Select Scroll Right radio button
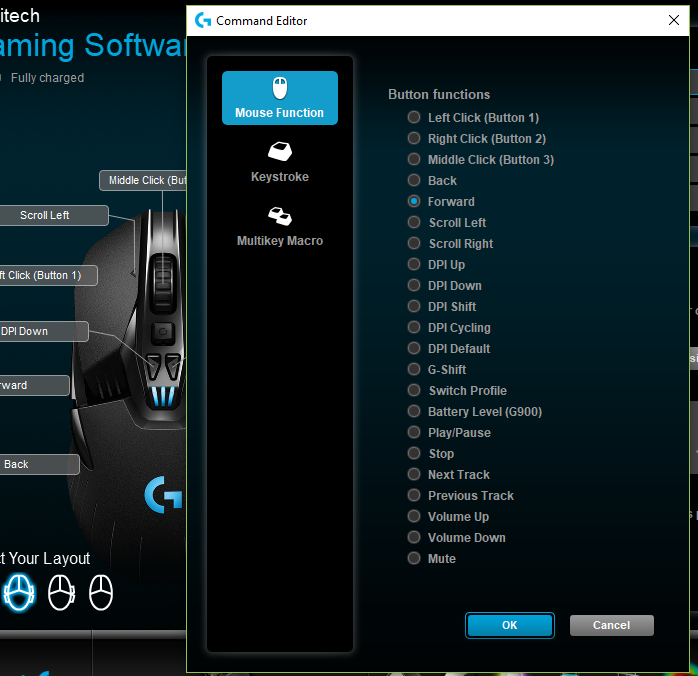The image size is (698, 676). click(x=414, y=243)
